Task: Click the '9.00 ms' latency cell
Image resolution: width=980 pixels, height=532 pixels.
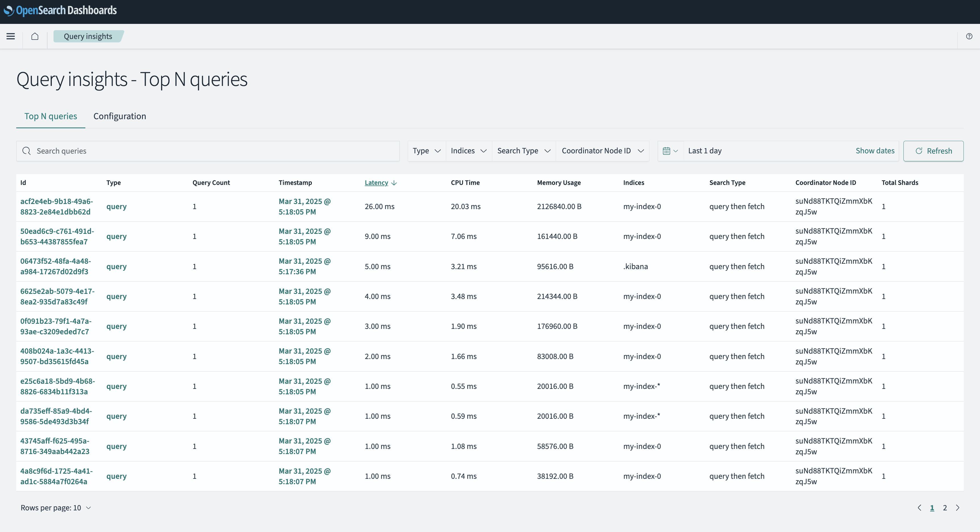Action: tap(377, 236)
